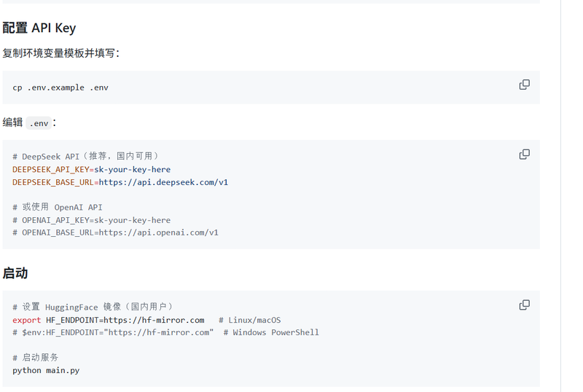Click the cp .env.example .env command text
583x392 pixels.
(x=60, y=87)
